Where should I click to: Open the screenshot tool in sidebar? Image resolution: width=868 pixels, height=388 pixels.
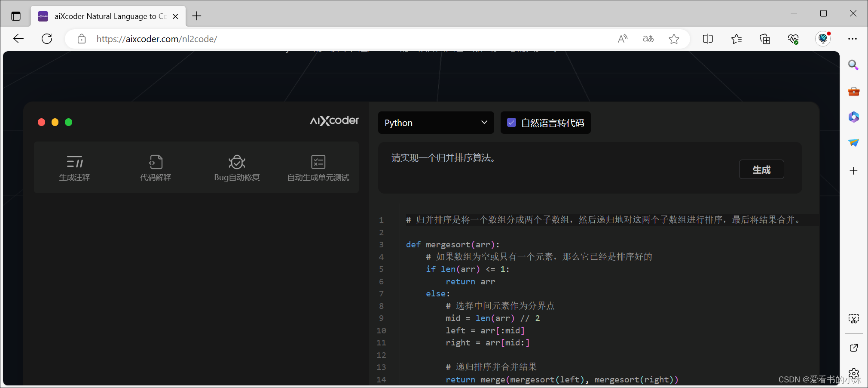[x=853, y=319]
